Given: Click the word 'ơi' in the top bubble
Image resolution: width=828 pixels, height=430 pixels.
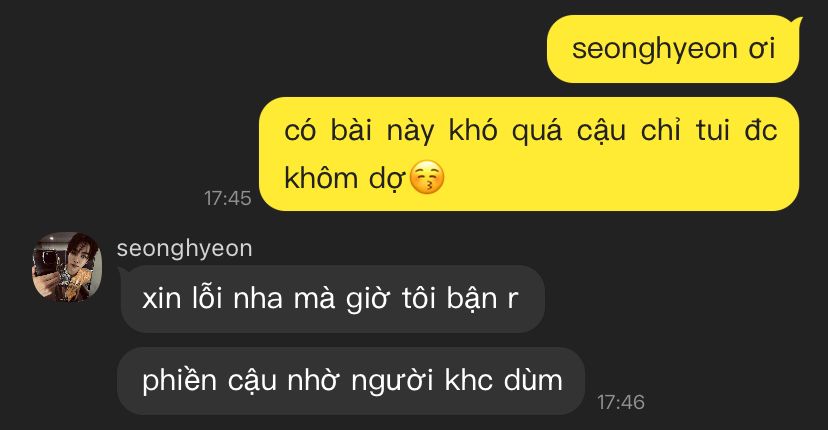Looking at the screenshot, I should pos(761,49).
